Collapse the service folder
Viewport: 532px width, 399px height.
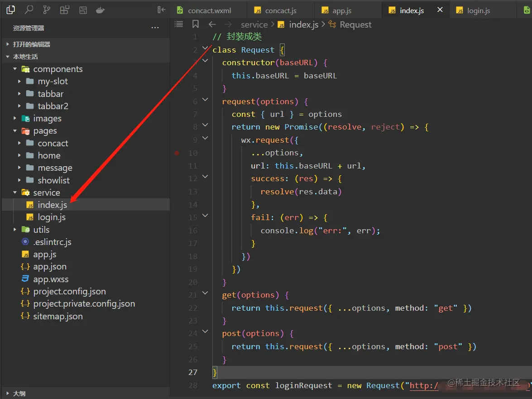pos(85,192)
